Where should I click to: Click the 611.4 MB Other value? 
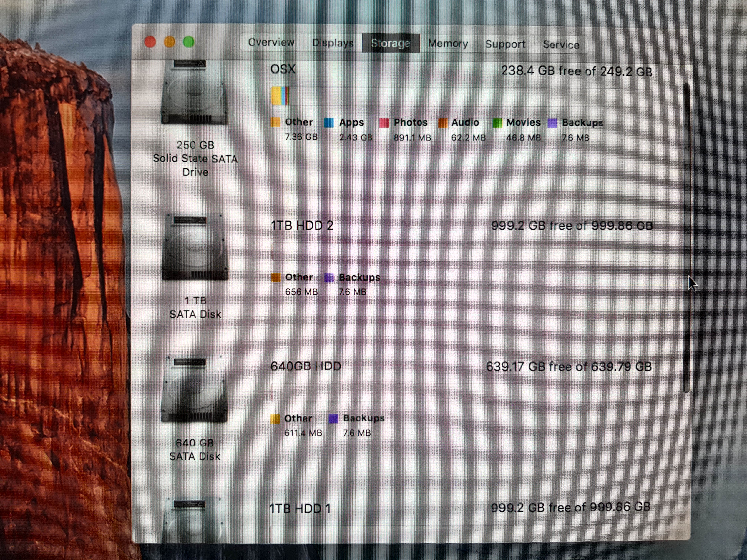click(303, 433)
